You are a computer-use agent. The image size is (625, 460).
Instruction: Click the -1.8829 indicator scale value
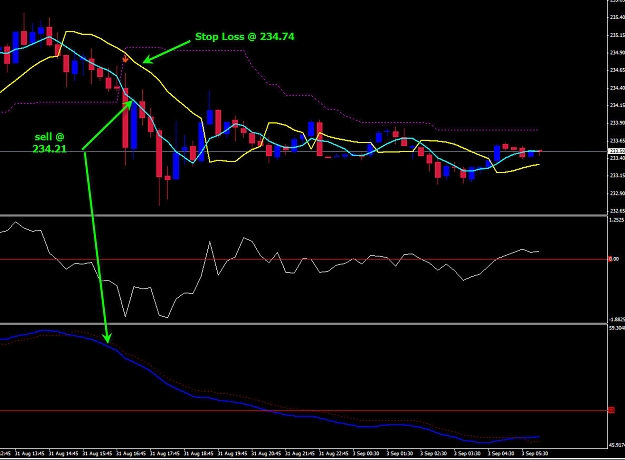click(616, 320)
